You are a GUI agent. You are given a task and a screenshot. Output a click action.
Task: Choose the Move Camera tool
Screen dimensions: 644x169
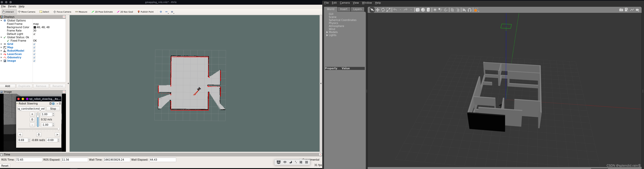(27, 12)
